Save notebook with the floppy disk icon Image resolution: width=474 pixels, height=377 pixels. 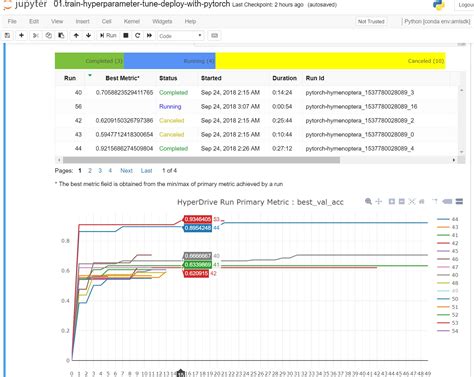click(x=7, y=35)
